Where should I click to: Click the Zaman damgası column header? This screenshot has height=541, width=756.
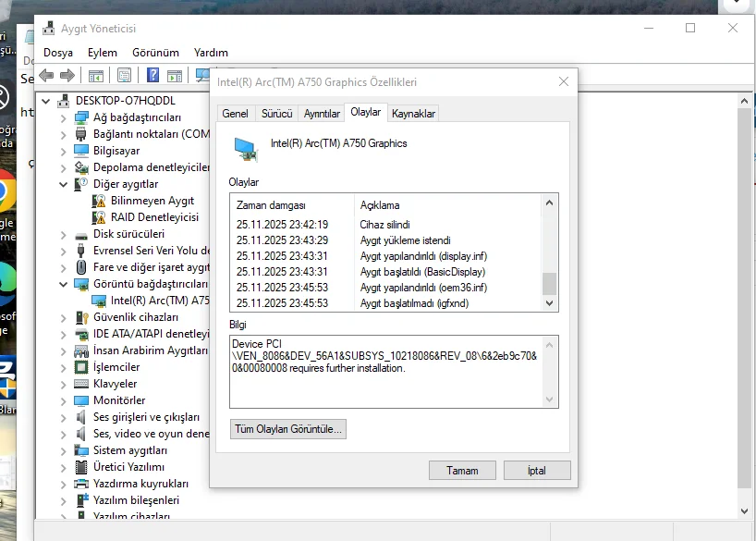(x=293, y=205)
